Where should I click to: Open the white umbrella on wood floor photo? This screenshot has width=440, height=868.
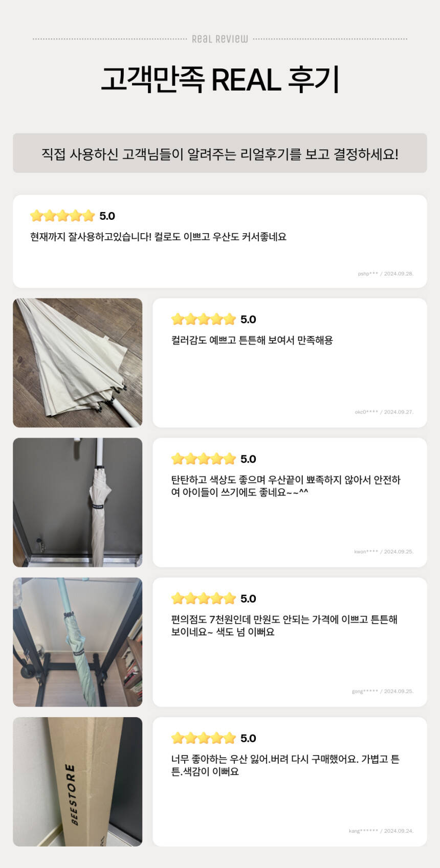point(78,363)
